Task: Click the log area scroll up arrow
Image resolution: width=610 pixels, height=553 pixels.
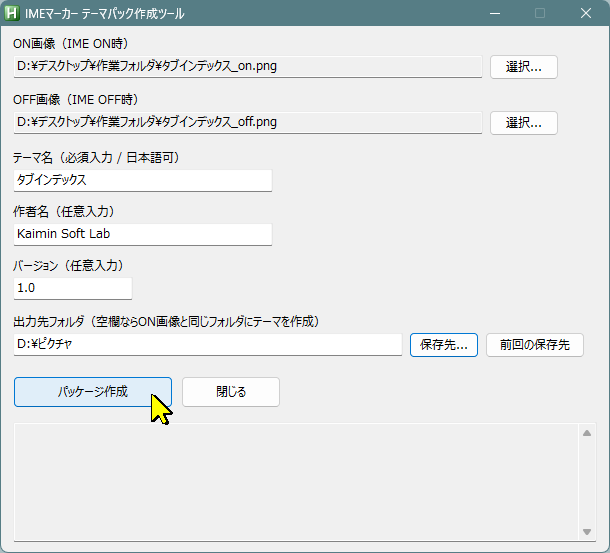Action: [x=587, y=433]
